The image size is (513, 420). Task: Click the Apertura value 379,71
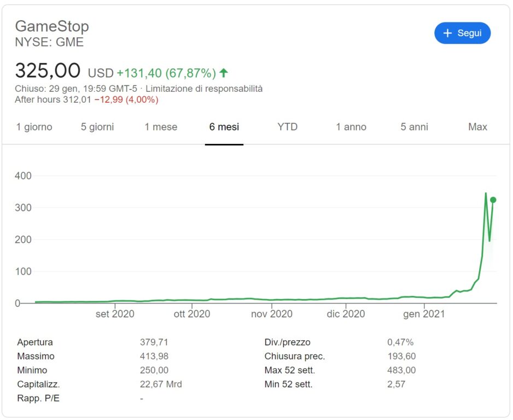point(154,342)
